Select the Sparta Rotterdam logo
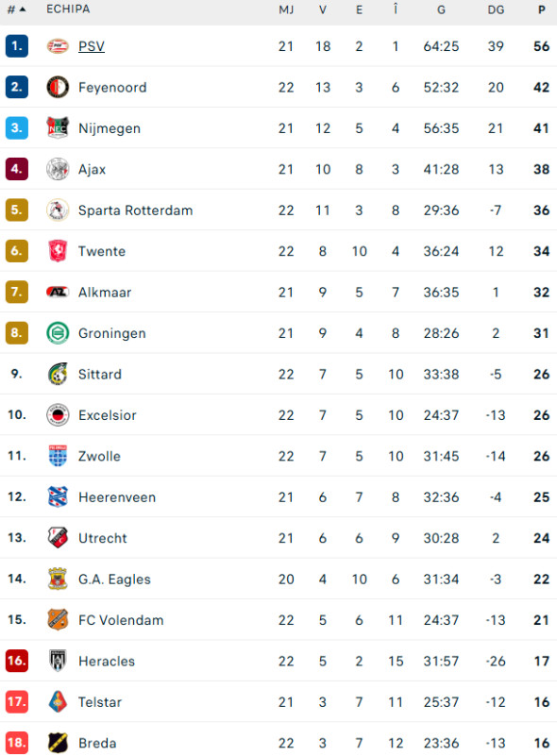The height and width of the screenshot is (756, 557). [57, 210]
